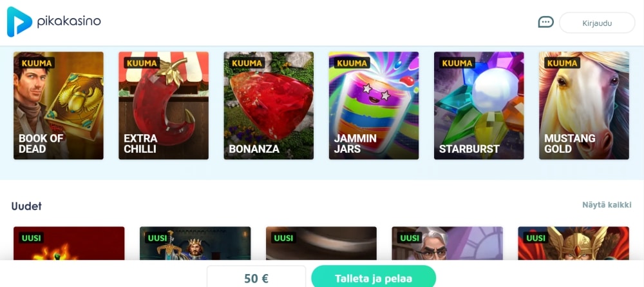The width and height of the screenshot is (644, 287).
Task: Click Näytä kaikki link for Uudet
Action: point(607,204)
